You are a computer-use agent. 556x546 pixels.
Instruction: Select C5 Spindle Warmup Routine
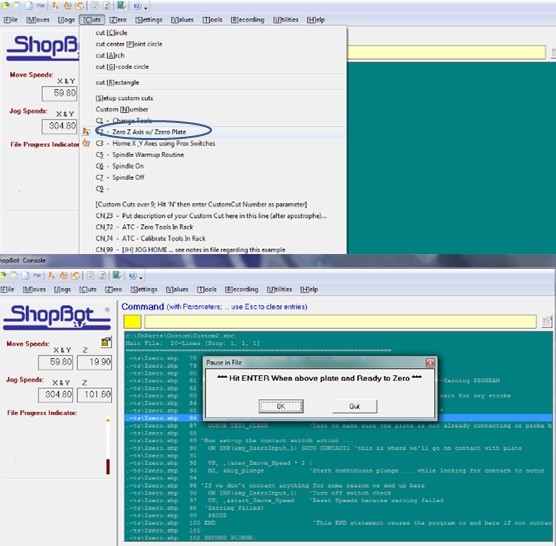(x=140, y=155)
